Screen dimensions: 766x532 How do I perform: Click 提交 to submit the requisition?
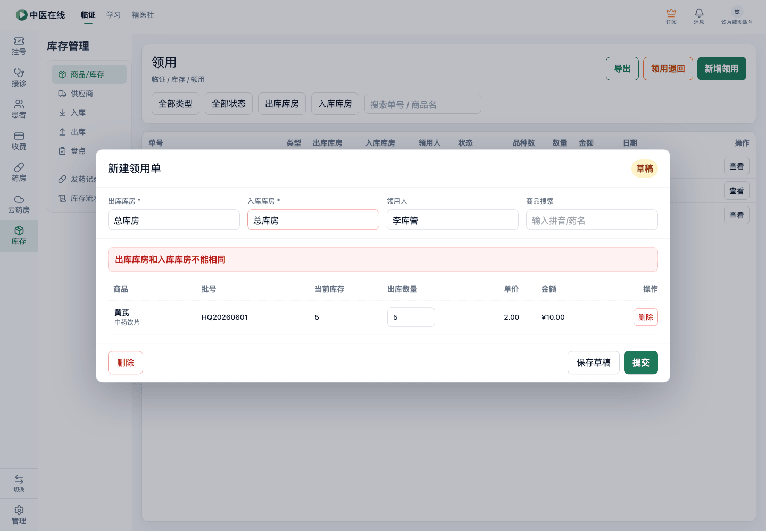[x=641, y=362]
